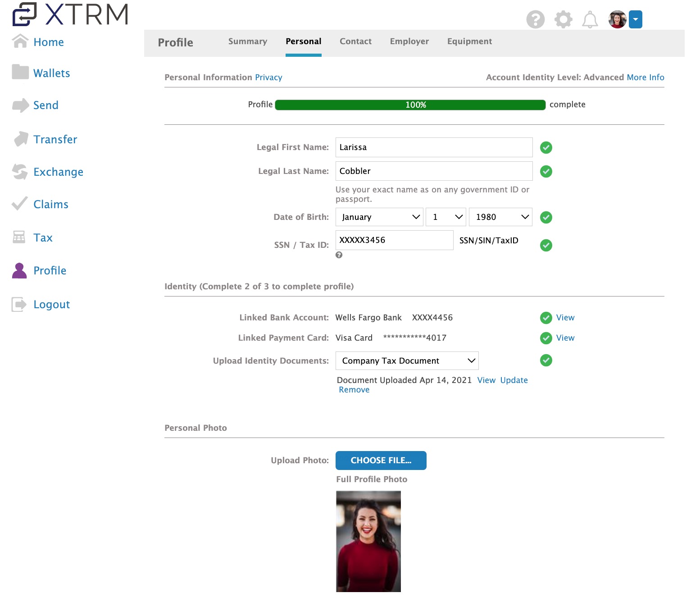The height and width of the screenshot is (602, 700).
Task: Open the Contact tab
Action: tap(355, 41)
